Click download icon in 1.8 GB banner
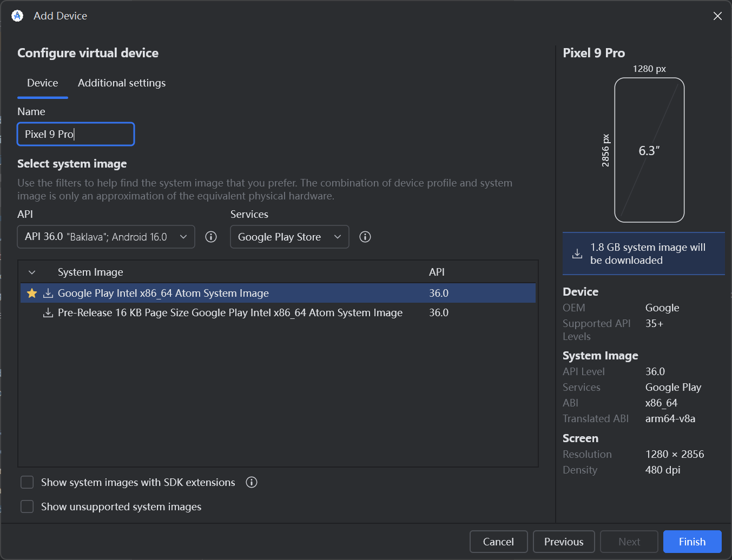The height and width of the screenshot is (560, 732). 577,254
